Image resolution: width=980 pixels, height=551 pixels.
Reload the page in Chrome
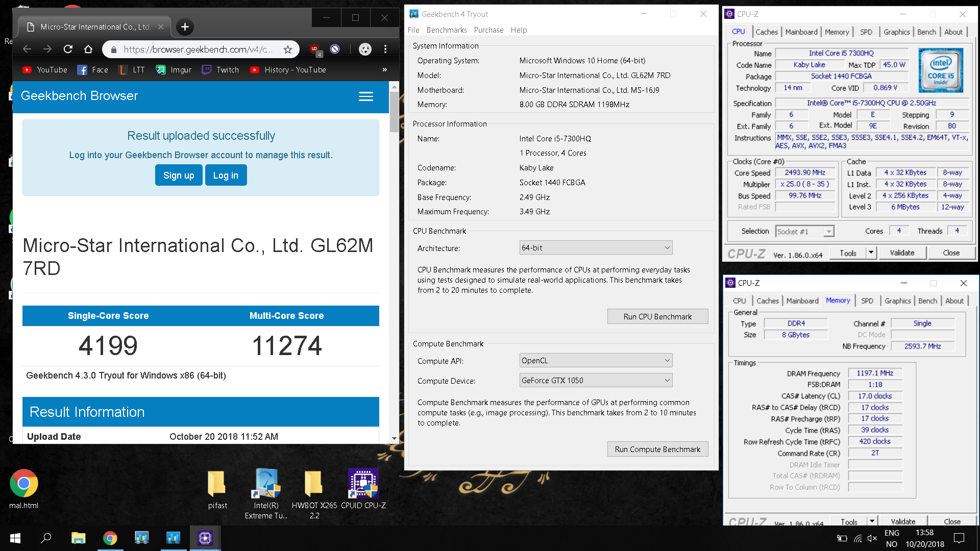point(68,49)
